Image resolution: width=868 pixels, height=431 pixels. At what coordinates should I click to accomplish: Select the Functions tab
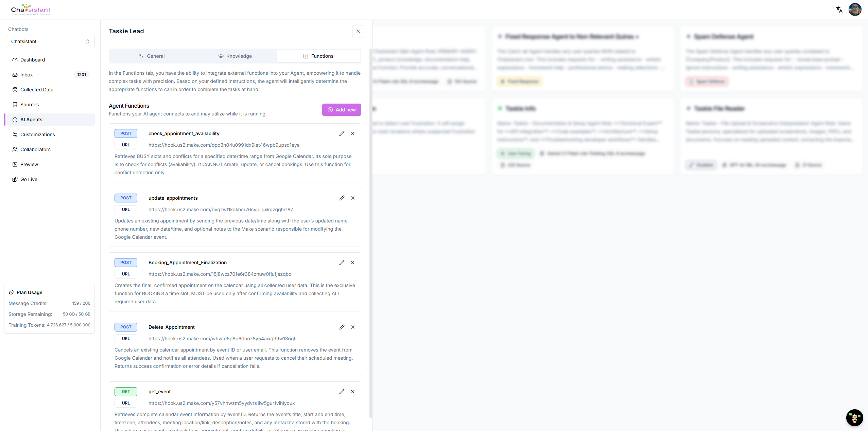(318, 56)
